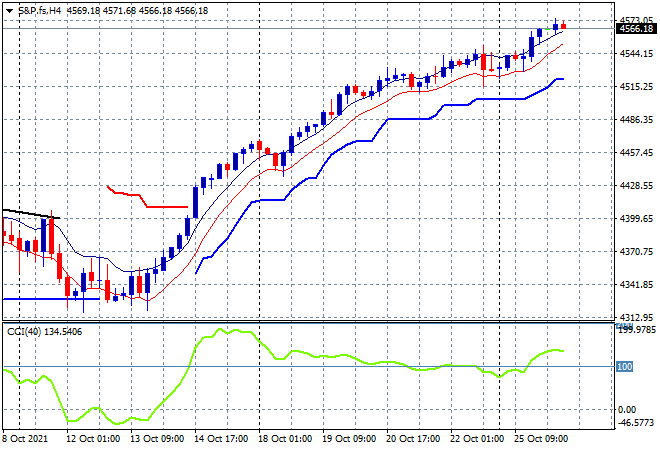
Task: Click the 4457.45 price scale label
Action: [636, 153]
